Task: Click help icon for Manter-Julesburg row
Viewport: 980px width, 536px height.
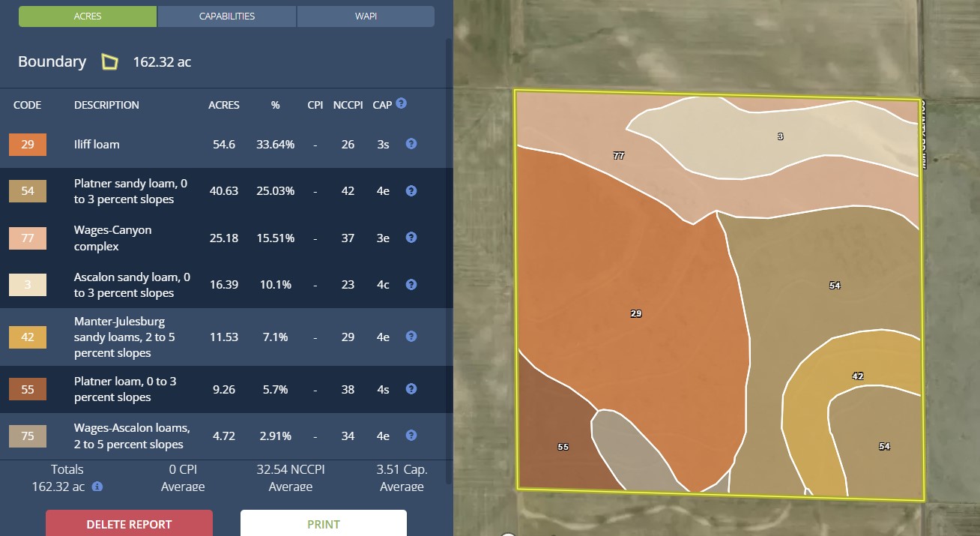Action: [411, 337]
